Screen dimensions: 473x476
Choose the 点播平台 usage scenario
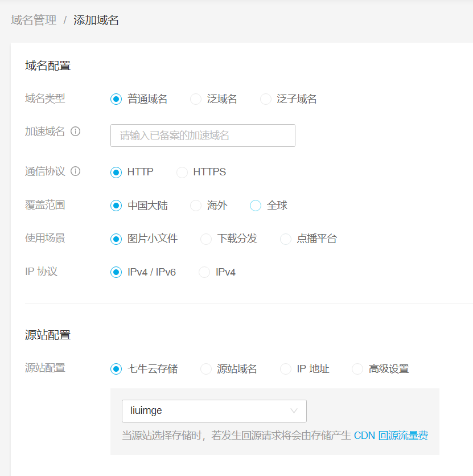[285, 239]
